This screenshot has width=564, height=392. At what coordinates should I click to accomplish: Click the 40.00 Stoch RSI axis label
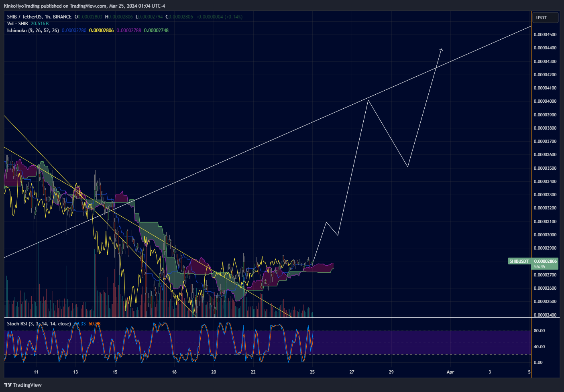click(x=539, y=347)
